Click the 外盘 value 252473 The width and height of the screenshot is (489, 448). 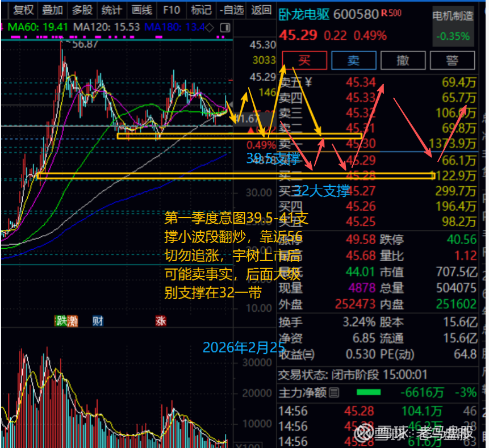point(355,304)
